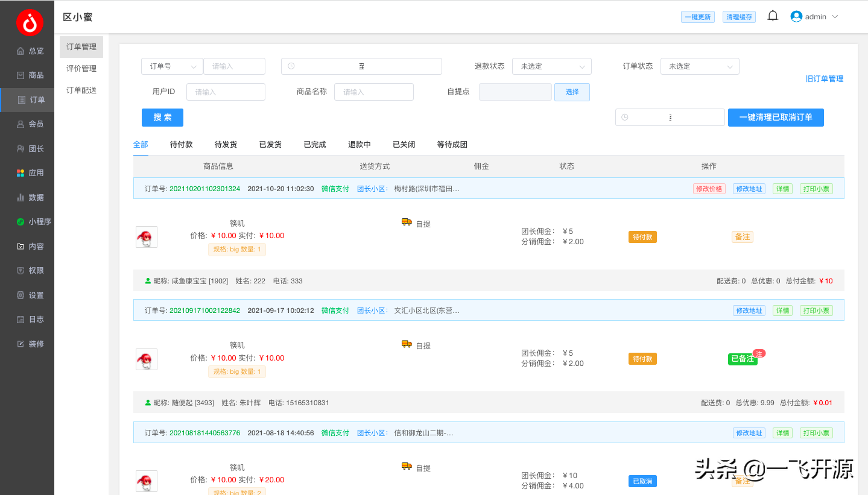Viewport: 868px width, 495px height.
Task: Open 日志 logs section
Action: point(30,320)
